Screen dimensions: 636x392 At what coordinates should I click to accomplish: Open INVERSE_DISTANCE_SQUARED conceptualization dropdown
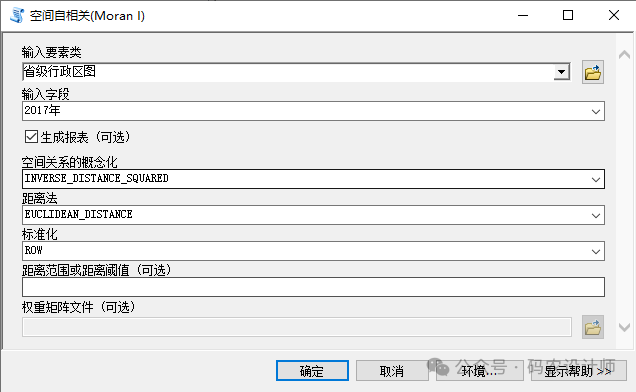pyautogui.click(x=595, y=179)
